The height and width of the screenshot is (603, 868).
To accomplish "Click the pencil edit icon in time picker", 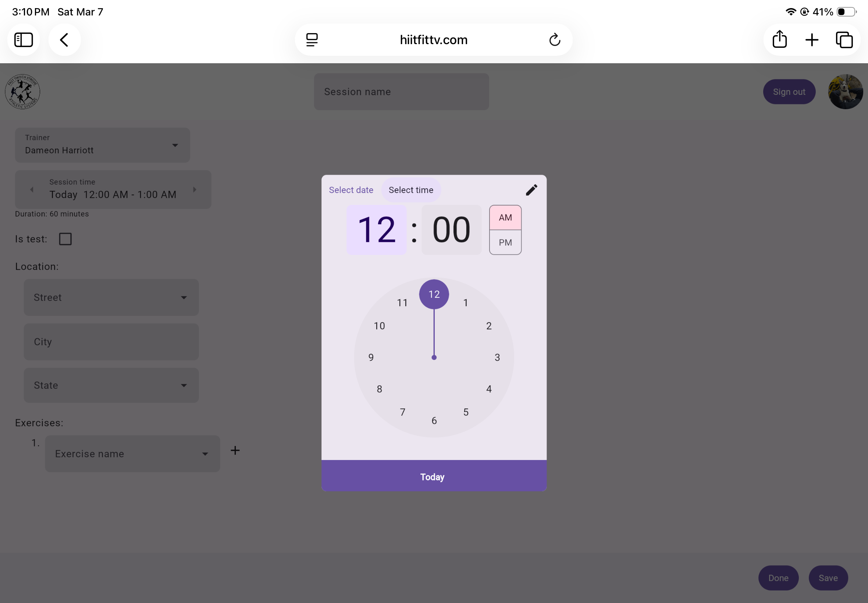I will point(531,190).
